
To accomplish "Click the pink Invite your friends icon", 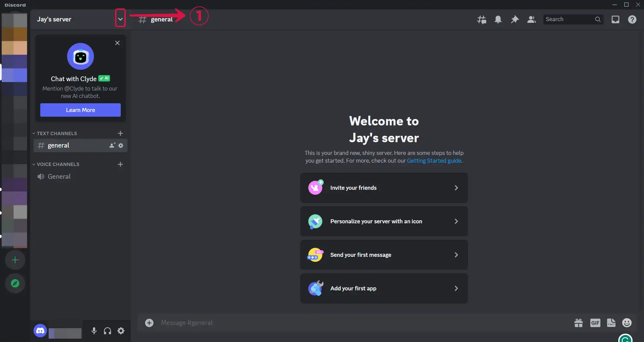I will [x=316, y=187].
